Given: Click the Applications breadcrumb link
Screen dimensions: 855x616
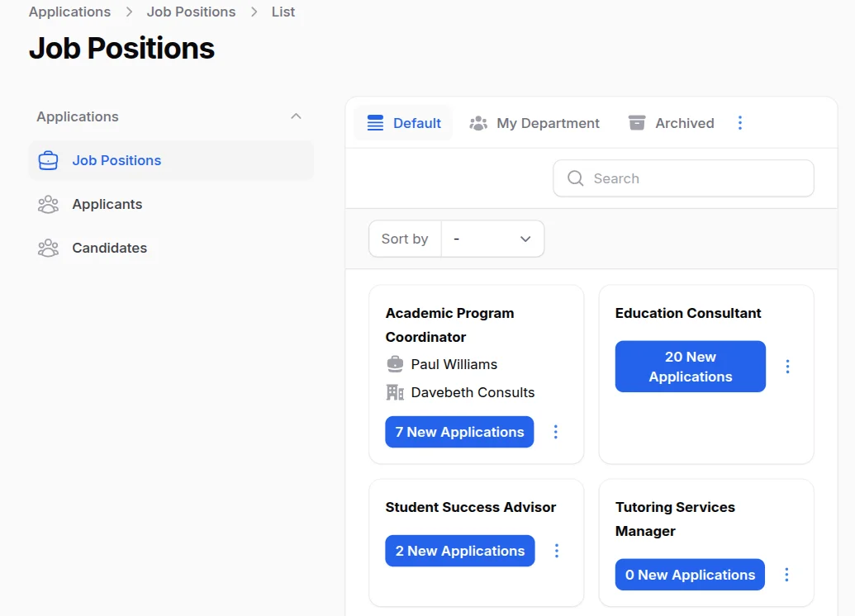Looking at the screenshot, I should click(x=69, y=12).
